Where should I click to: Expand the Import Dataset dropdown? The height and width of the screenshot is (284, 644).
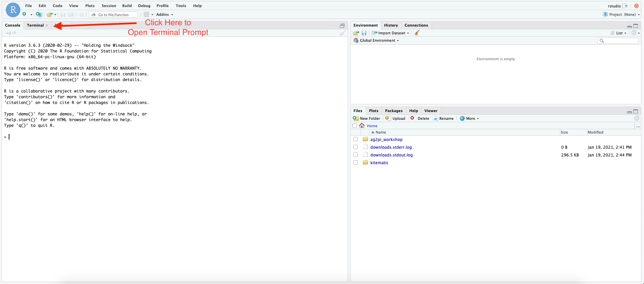tap(391, 33)
